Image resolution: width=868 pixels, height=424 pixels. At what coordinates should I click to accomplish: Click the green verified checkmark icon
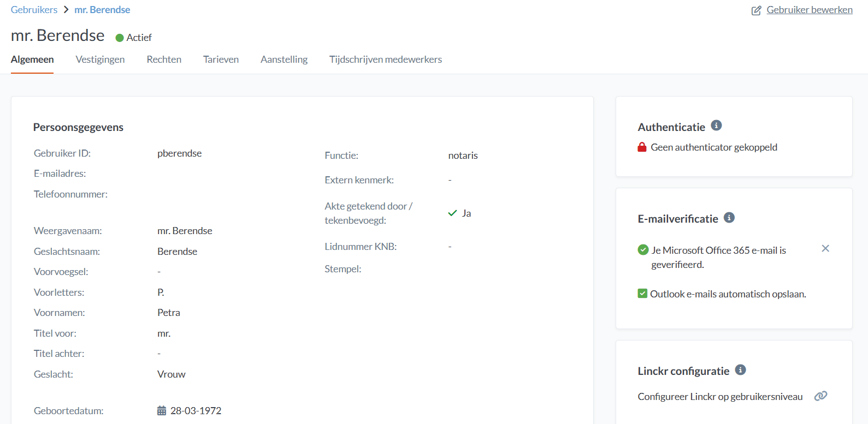point(643,250)
